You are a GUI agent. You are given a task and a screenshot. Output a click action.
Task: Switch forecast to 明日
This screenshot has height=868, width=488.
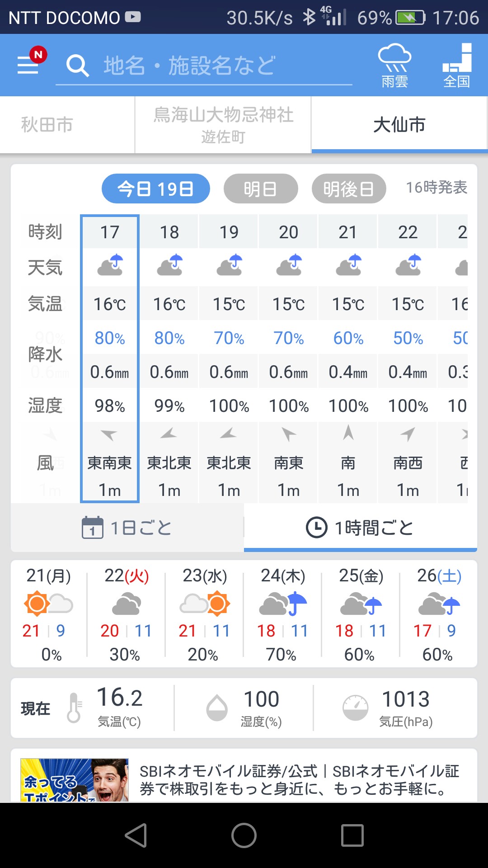click(260, 189)
